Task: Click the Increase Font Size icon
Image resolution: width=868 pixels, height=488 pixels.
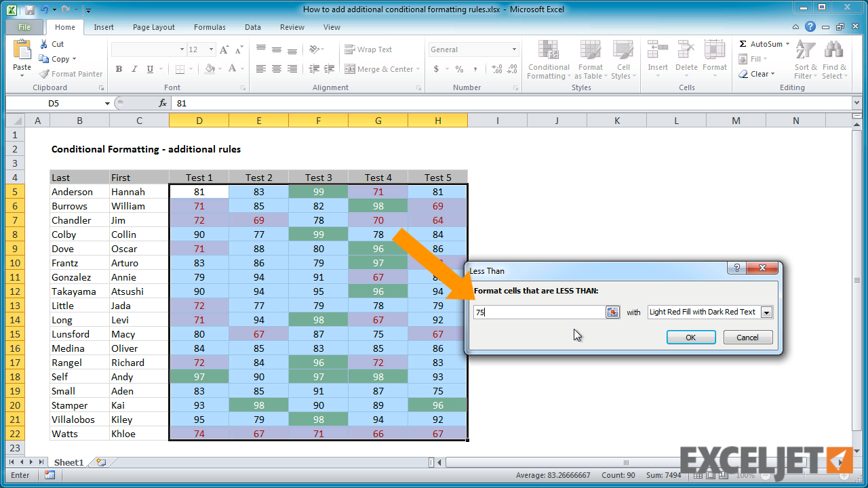Action: [x=225, y=49]
